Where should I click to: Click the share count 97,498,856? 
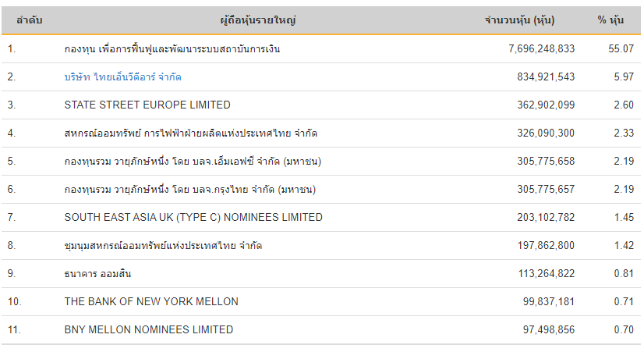pyautogui.click(x=549, y=329)
